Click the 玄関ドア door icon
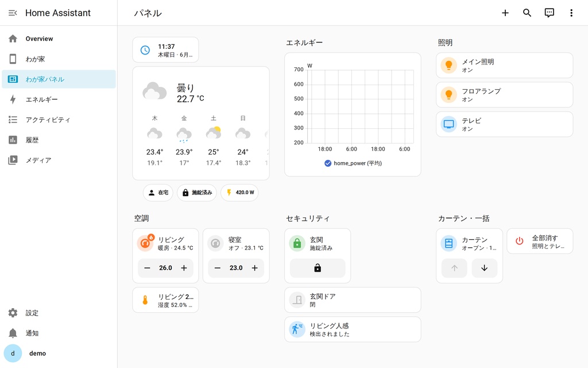Screen dimensions: 588x368 click(297, 300)
